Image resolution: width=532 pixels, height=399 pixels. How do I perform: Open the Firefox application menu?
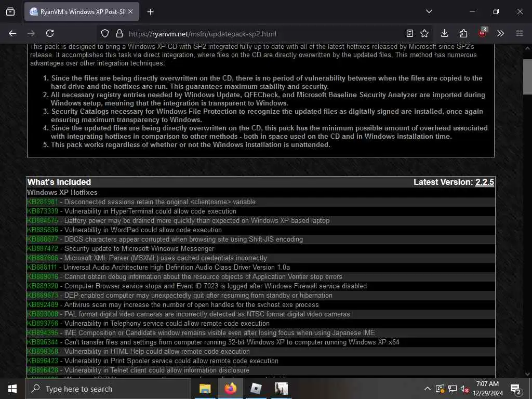pos(520,33)
